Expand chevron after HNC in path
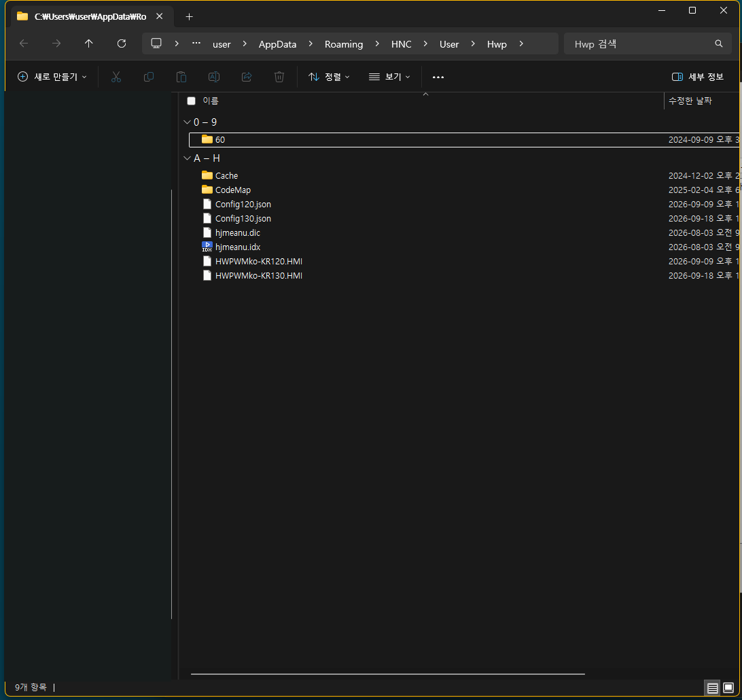The image size is (742, 700). click(425, 43)
